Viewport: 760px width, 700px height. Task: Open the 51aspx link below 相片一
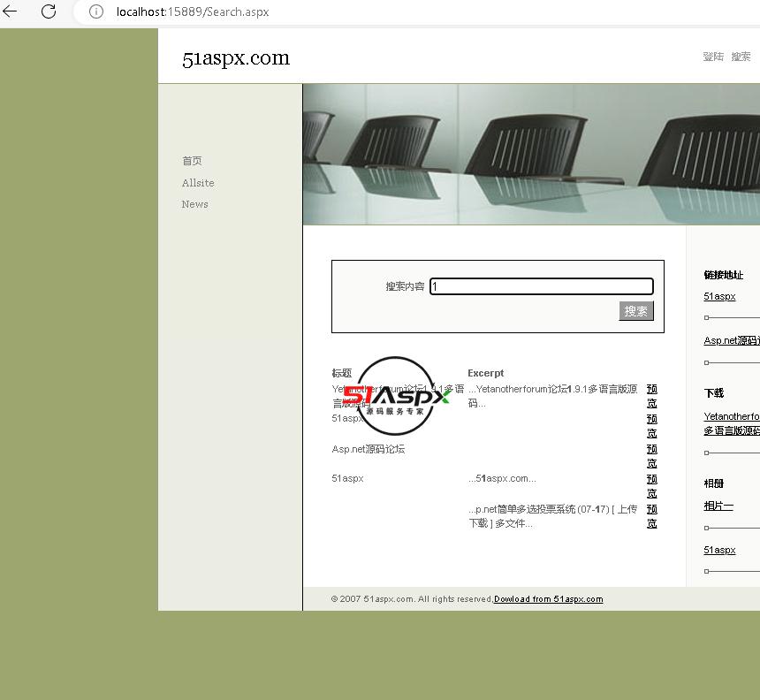[x=719, y=550]
